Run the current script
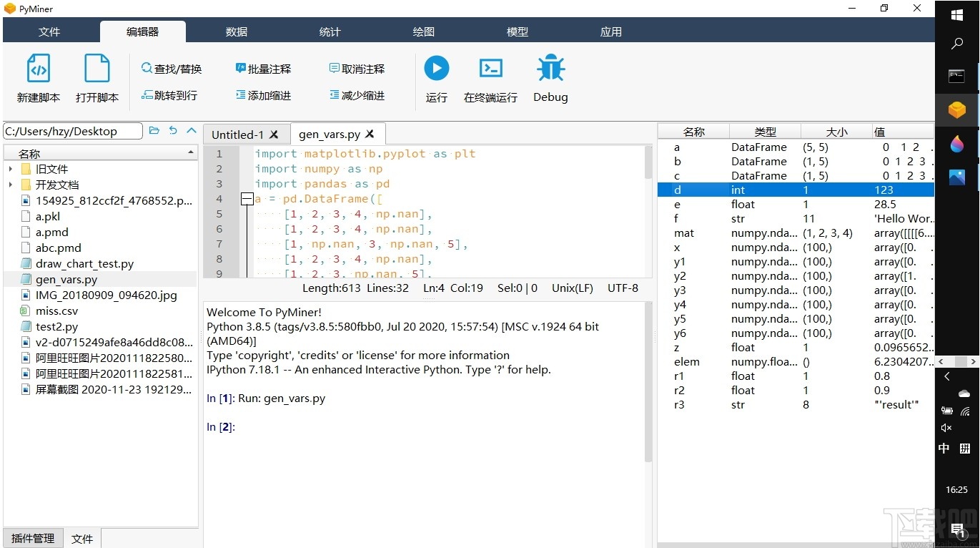 pyautogui.click(x=437, y=79)
